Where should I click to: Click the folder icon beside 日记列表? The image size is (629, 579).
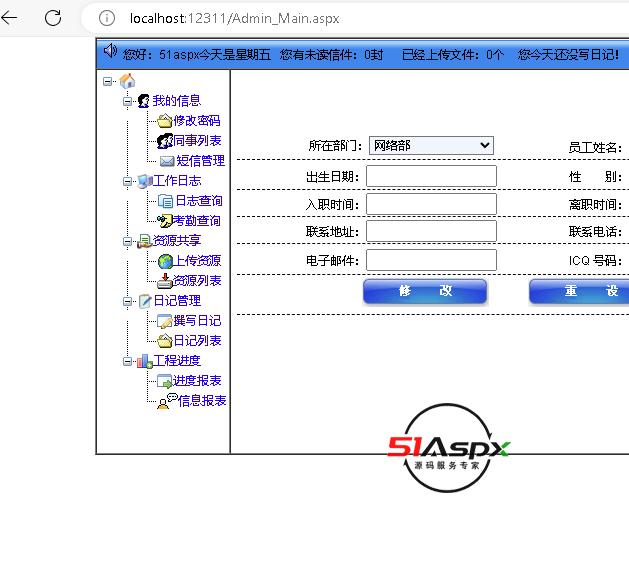(x=164, y=341)
